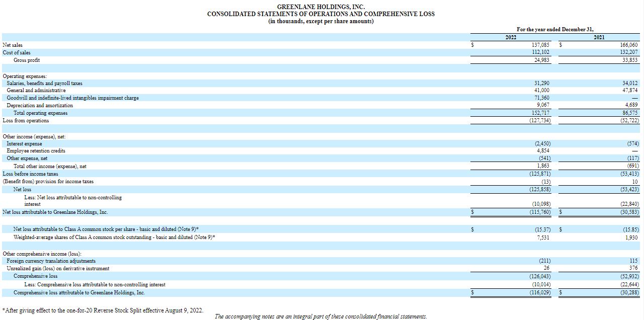Viewport: 644px width, 320px height.
Task: Click the weighted-average shares value 7,531
Action: [x=543, y=237]
